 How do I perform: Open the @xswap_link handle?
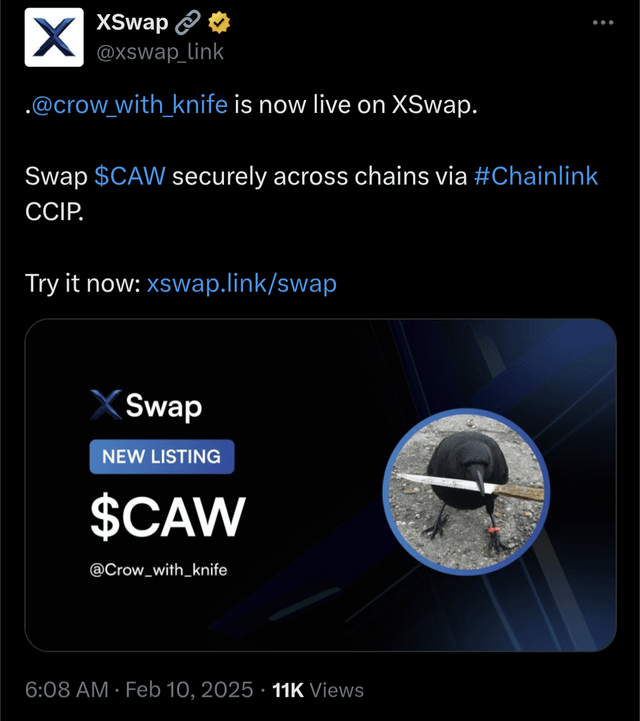point(160,52)
